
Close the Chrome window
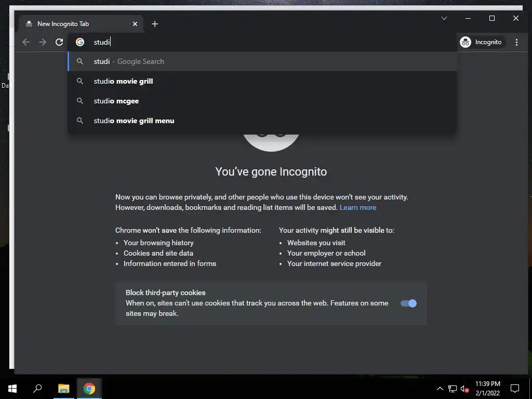click(516, 18)
